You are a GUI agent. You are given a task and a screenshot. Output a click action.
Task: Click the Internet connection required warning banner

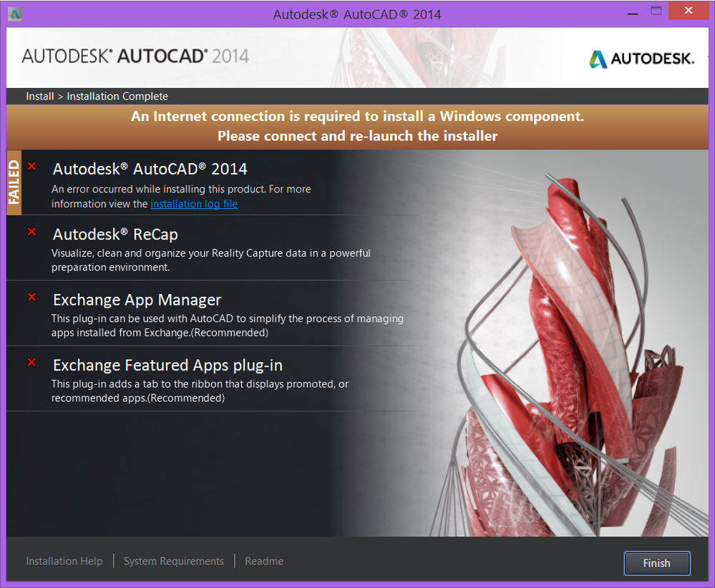click(358, 127)
